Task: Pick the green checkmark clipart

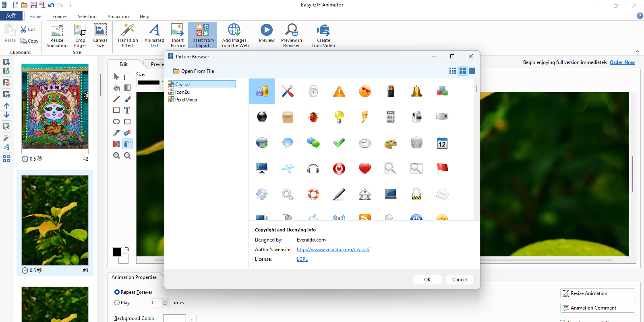Action: coord(339,142)
